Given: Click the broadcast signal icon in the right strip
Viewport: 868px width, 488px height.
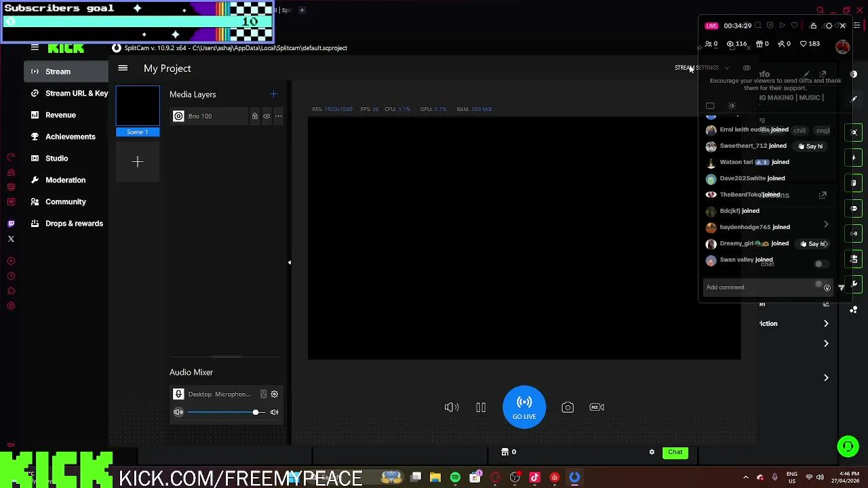Looking at the screenshot, I should point(854,233).
